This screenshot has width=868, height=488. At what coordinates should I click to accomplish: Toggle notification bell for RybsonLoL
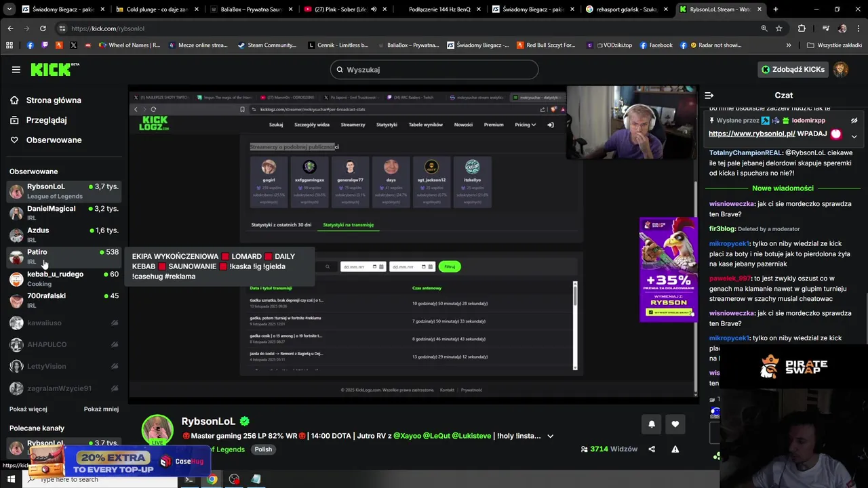(652, 424)
